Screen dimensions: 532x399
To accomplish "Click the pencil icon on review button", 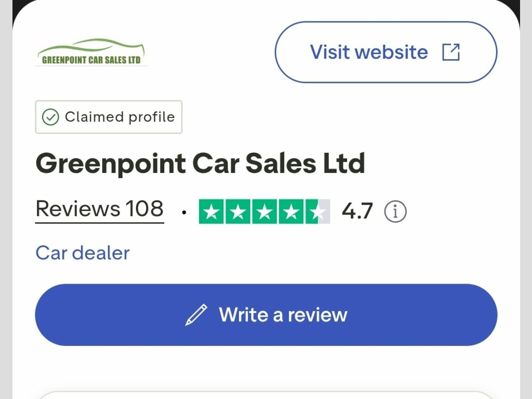I will pos(196,315).
